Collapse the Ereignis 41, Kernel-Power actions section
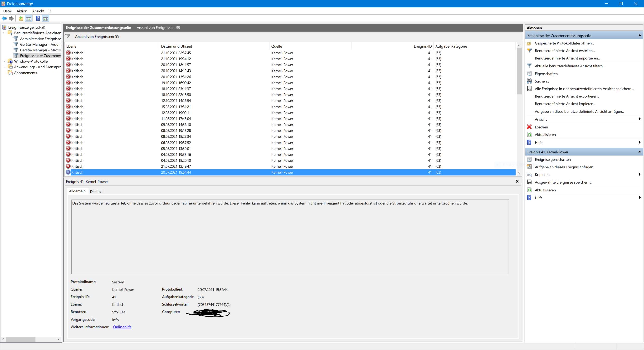 [639, 152]
